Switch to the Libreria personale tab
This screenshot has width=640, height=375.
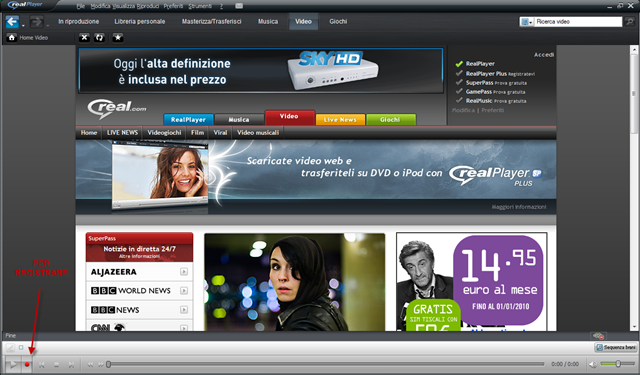point(140,22)
